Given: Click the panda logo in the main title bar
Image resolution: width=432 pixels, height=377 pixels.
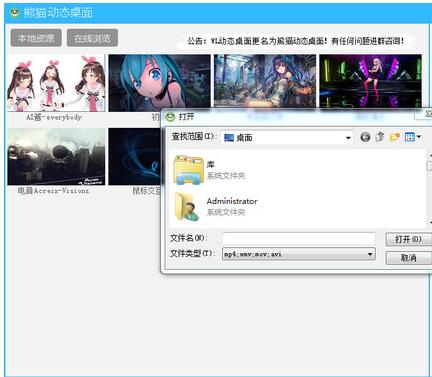Looking at the screenshot, I should tap(14, 13).
